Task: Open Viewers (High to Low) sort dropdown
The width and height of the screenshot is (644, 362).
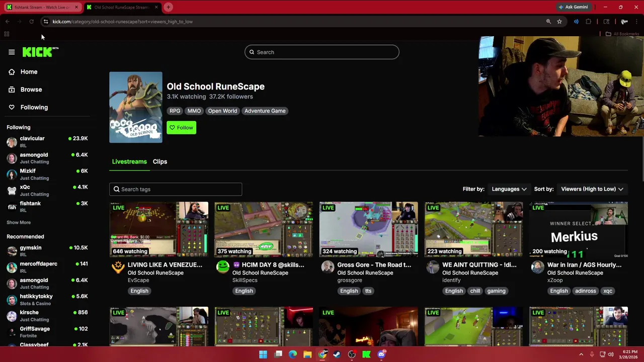Action: [x=592, y=189]
